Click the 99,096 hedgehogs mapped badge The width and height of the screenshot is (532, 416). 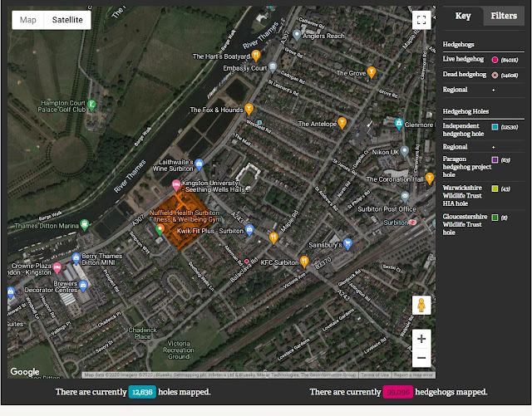(398, 392)
